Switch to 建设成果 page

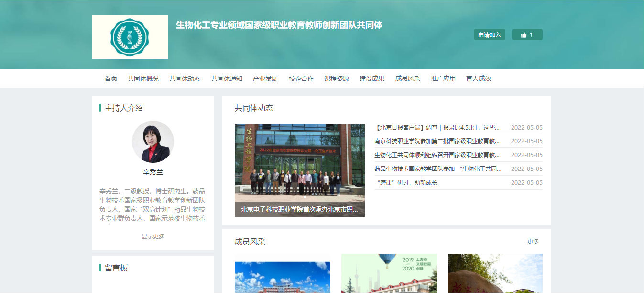pos(372,79)
